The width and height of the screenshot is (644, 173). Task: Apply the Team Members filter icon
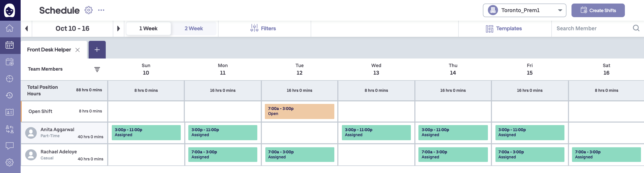(x=97, y=69)
